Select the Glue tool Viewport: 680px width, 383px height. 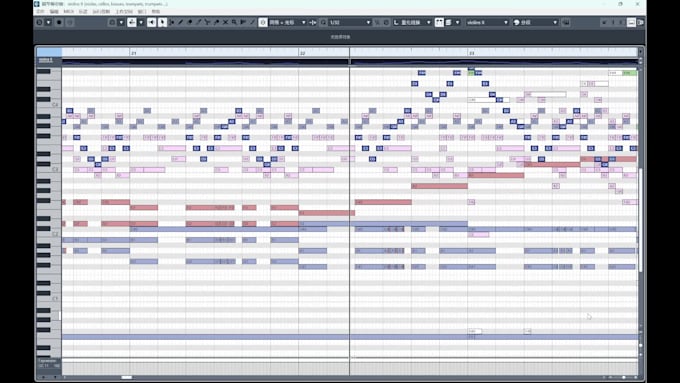pyautogui.click(x=216, y=22)
